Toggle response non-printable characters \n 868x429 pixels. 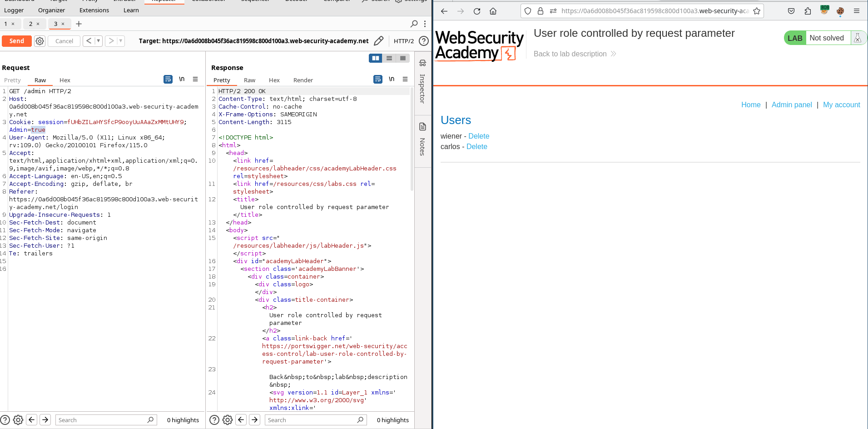(x=392, y=79)
